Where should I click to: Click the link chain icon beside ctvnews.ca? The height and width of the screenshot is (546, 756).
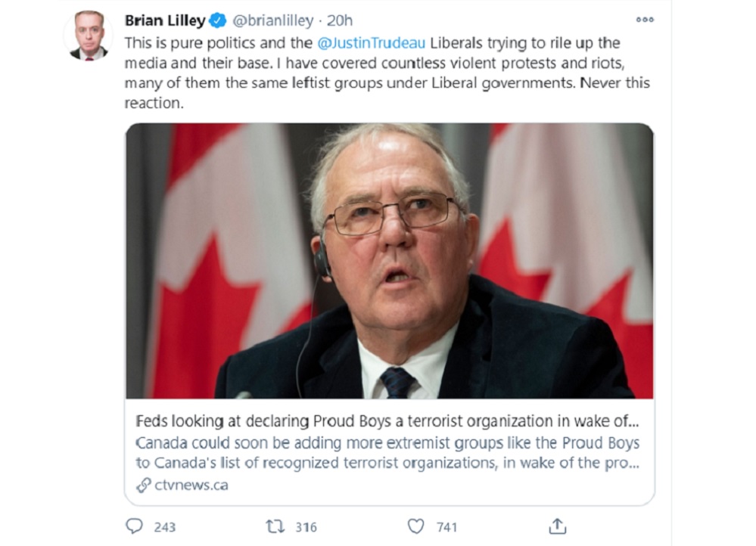click(144, 485)
